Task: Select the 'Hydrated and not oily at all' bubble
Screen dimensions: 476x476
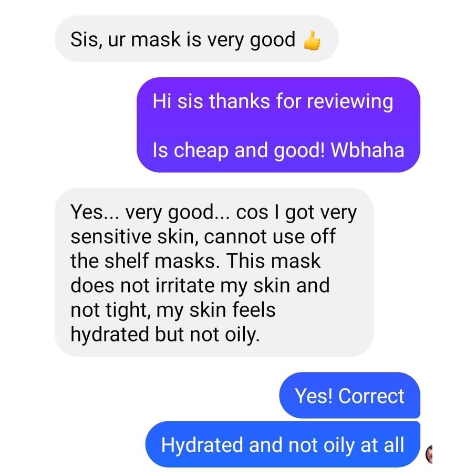Action: 283,444
